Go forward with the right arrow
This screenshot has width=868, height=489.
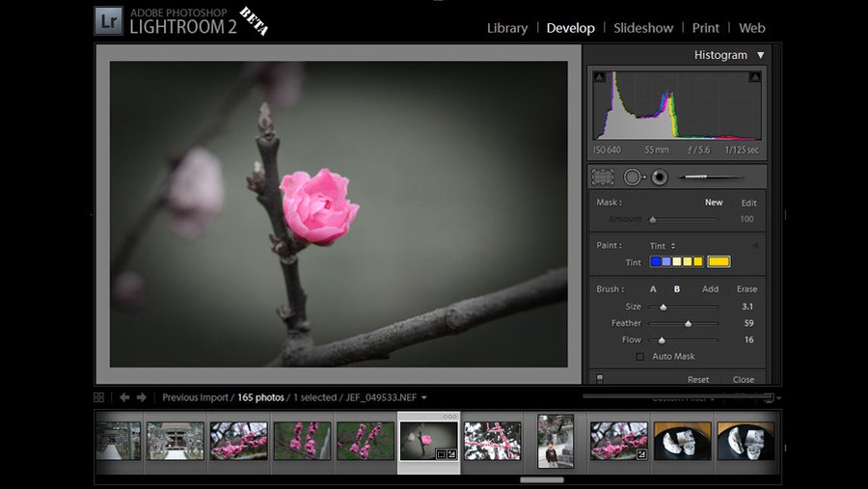point(142,397)
